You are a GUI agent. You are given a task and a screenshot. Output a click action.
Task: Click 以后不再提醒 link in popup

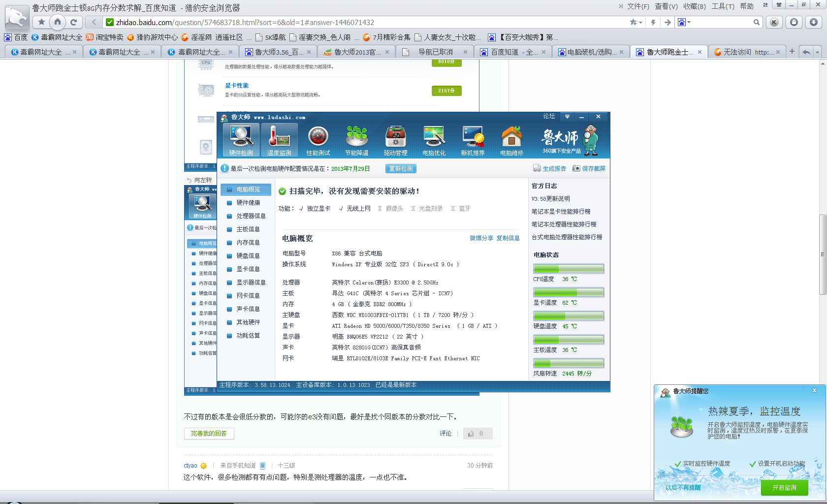[x=683, y=487]
